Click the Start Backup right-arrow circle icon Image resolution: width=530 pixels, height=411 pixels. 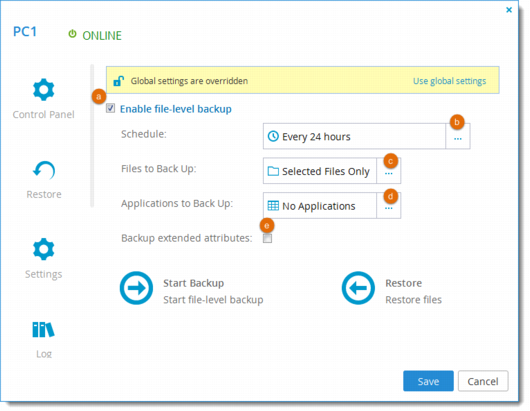(136, 288)
